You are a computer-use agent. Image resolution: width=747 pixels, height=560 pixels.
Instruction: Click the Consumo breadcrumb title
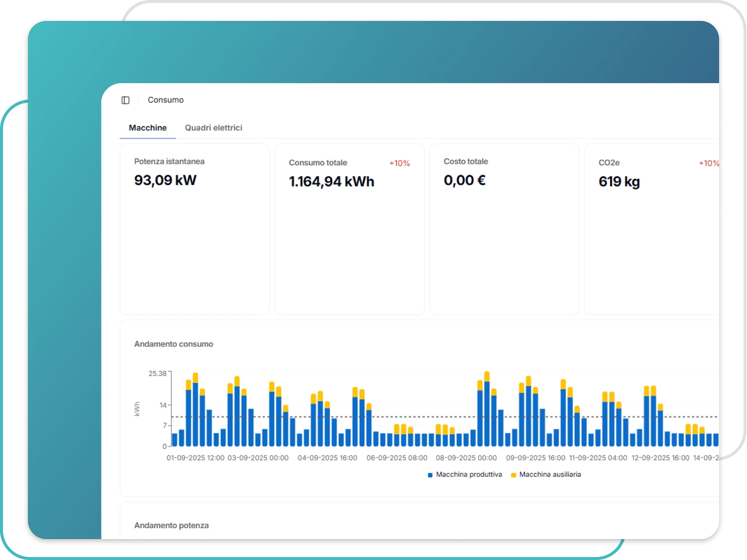(x=165, y=100)
